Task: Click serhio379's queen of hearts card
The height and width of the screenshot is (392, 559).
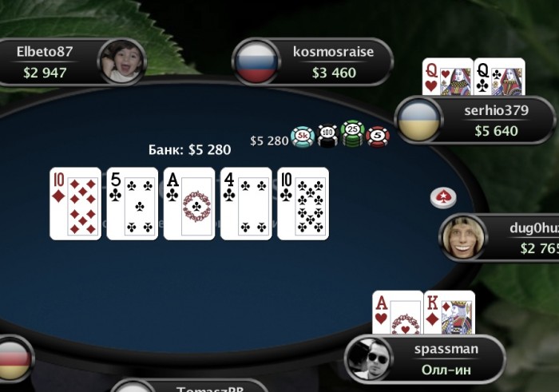Action: (x=448, y=77)
